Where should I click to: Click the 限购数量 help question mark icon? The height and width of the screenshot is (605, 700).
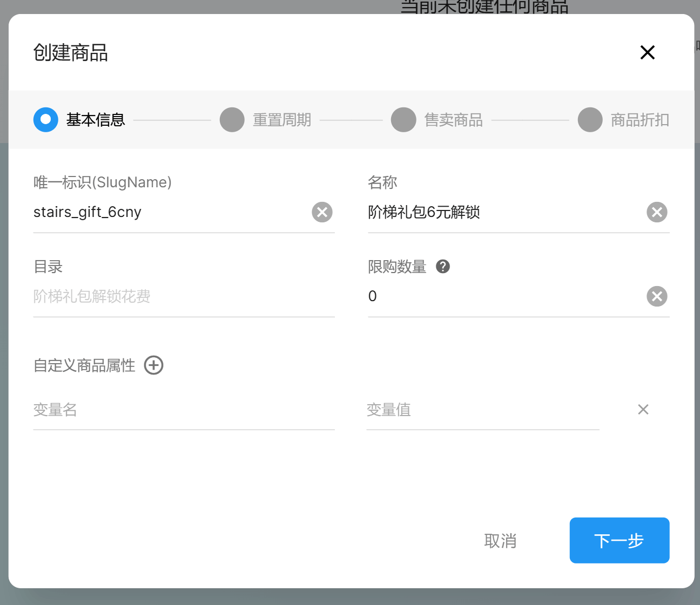(443, 267)
